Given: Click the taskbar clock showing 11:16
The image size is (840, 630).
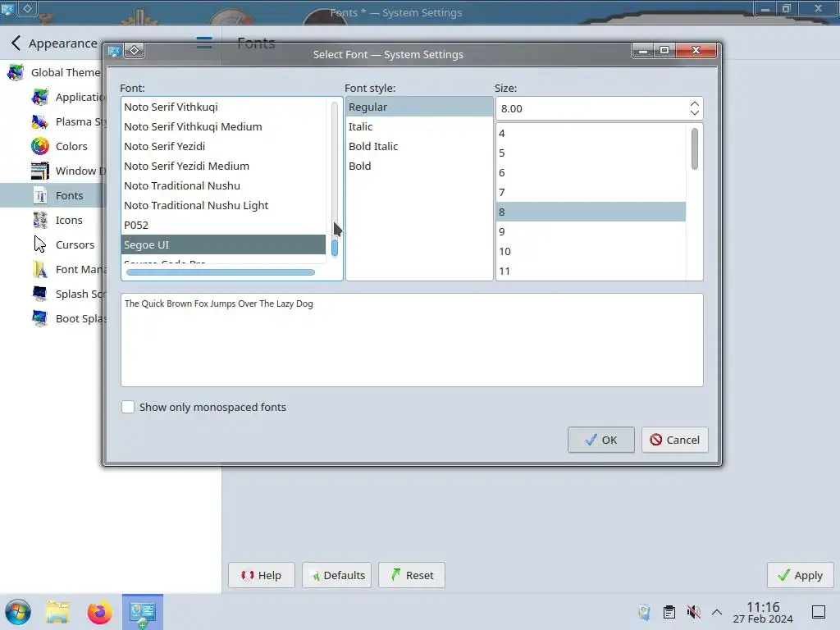Looking at the screenshot, I should 763,612.
